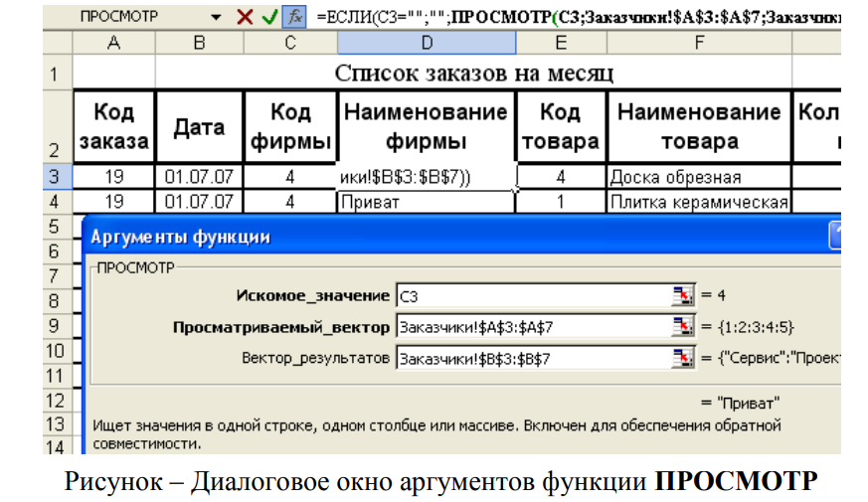
Task: Click the Плитка керамическая cell
Action: coord(699,202)
